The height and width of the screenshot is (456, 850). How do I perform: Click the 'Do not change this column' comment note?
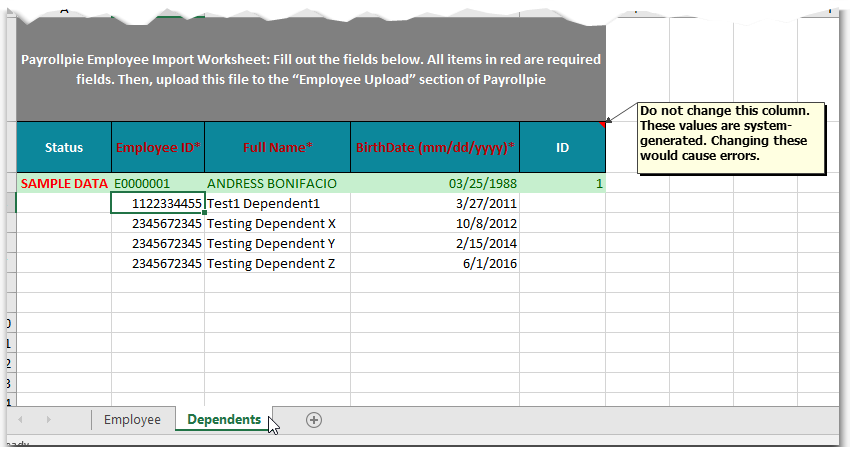(x=731, y=138)
